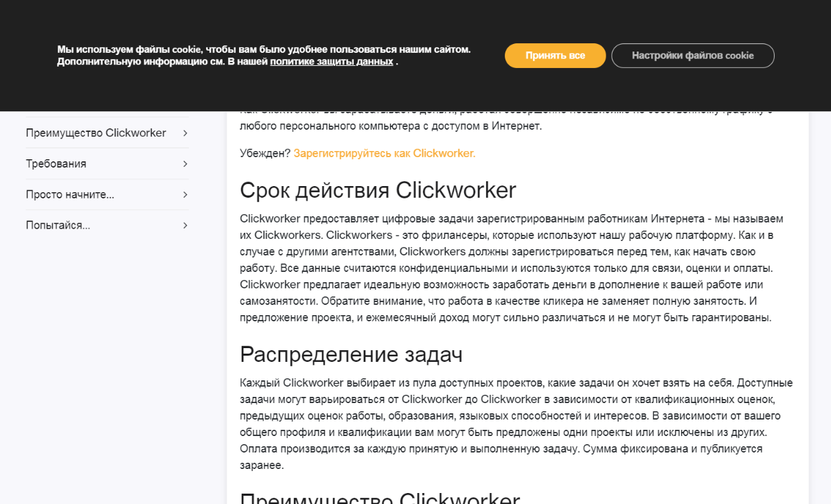Screen dimensions: 831x504
Task: Click the 'Распределение задач' heading
Action: [x=351, y=354]
